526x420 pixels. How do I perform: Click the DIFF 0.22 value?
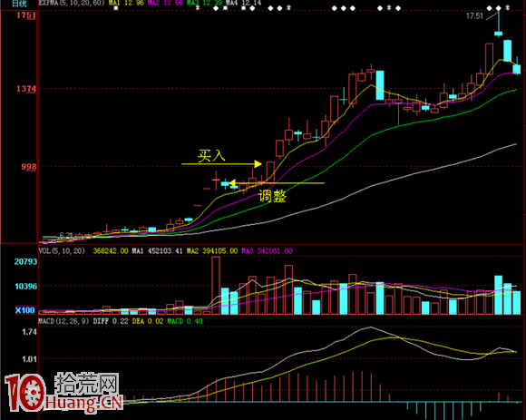click(111, 321)
